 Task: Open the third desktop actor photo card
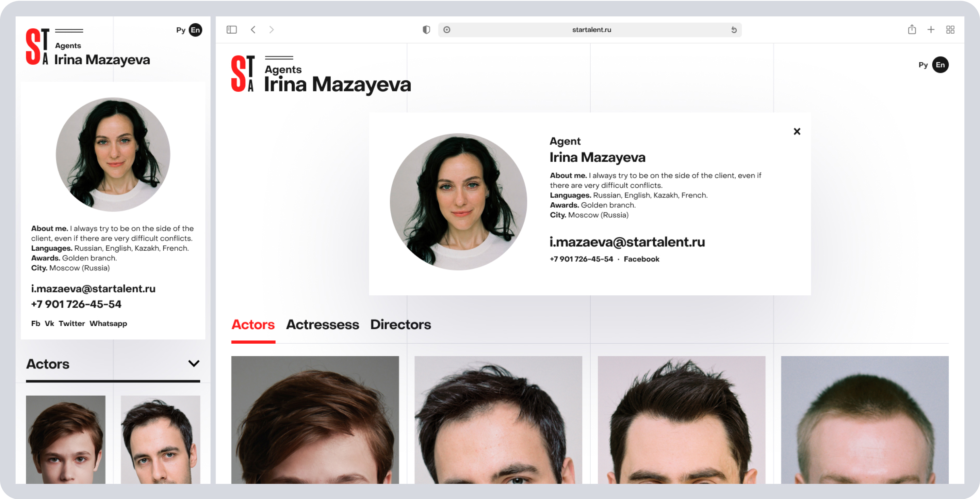point(681,420)
